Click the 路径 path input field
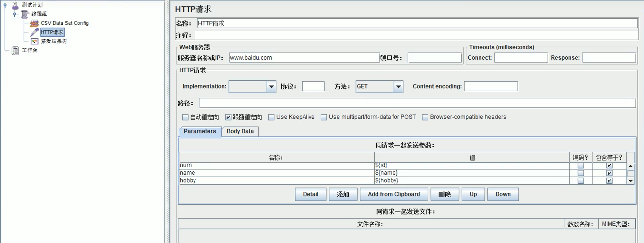The width and height of the screenshot is (644, 243). 417,103
